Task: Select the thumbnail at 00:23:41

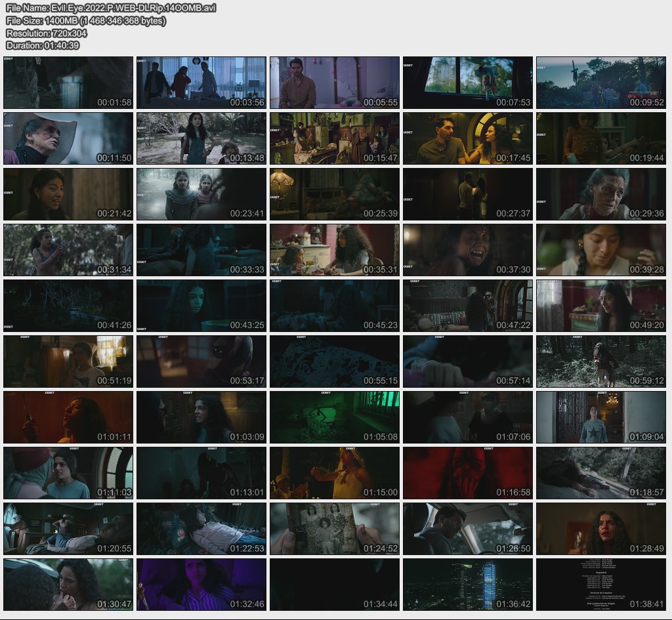Action: (x=201, y=194)
